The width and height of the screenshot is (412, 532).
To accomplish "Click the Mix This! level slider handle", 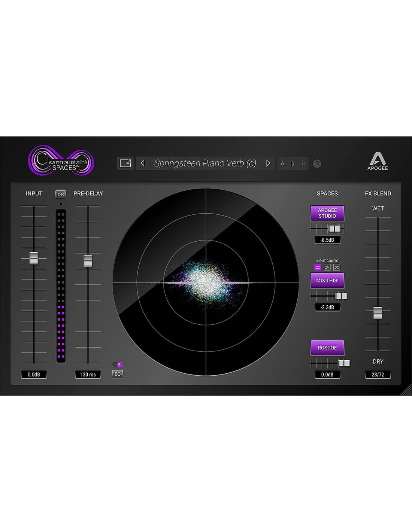I will pos(341,296).
